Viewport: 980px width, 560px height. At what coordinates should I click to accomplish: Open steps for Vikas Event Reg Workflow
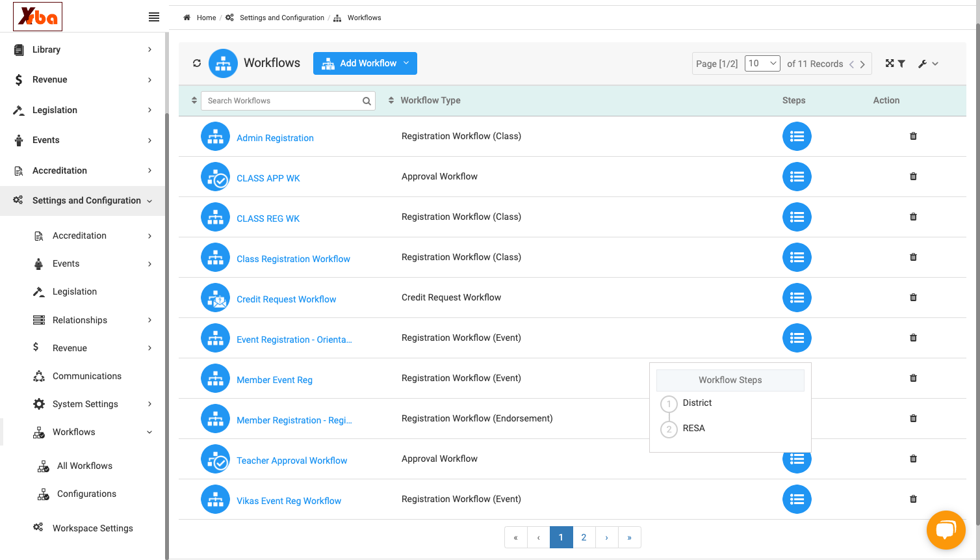coord(797,500)
